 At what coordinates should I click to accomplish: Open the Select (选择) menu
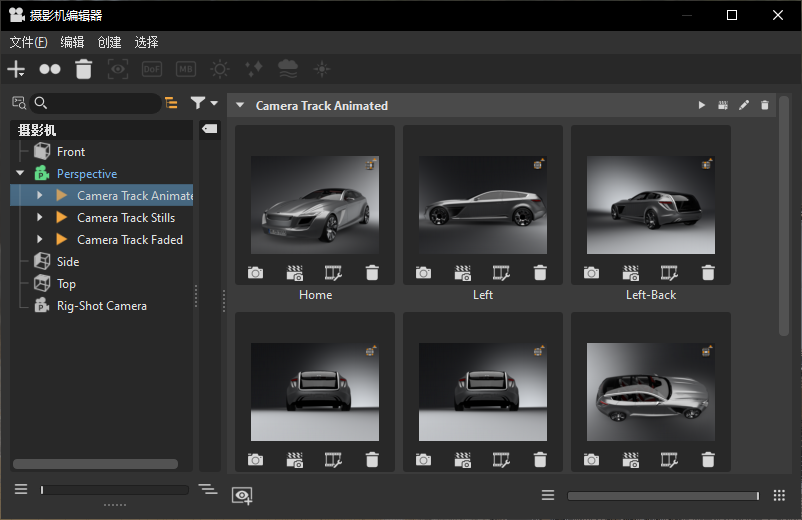point(146,42)
